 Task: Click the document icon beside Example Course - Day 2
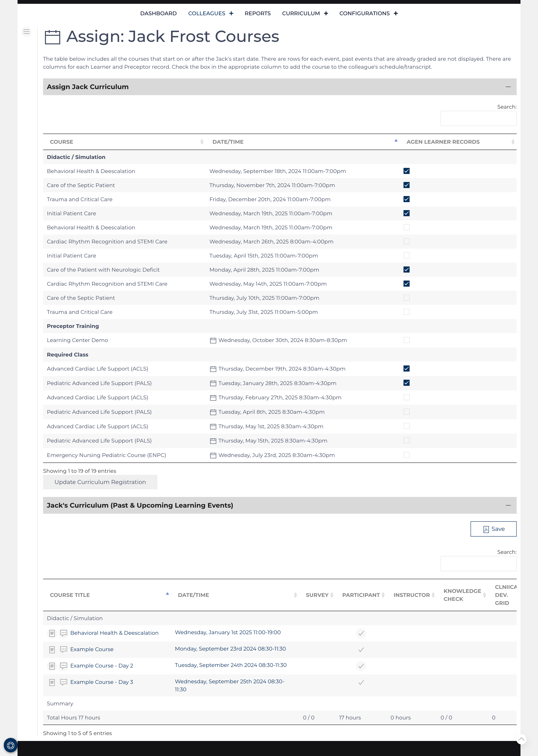[x=52, y=666]
